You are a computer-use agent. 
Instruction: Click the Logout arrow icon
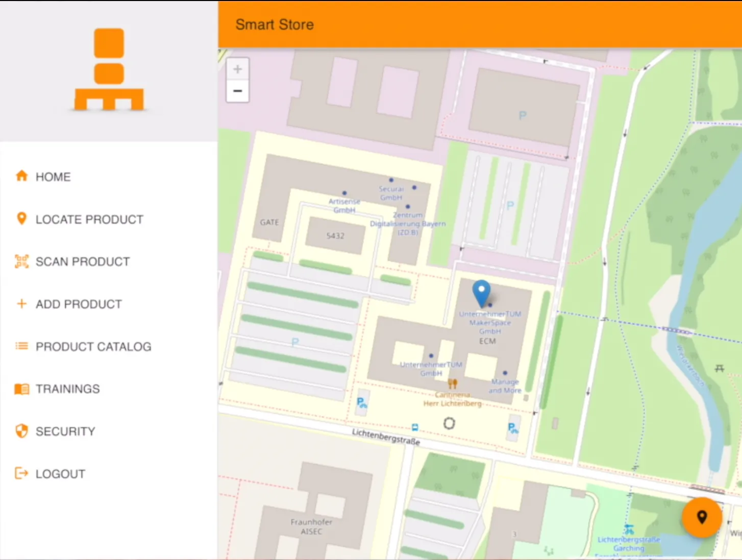pyautogui.click(x=21, y=473)
